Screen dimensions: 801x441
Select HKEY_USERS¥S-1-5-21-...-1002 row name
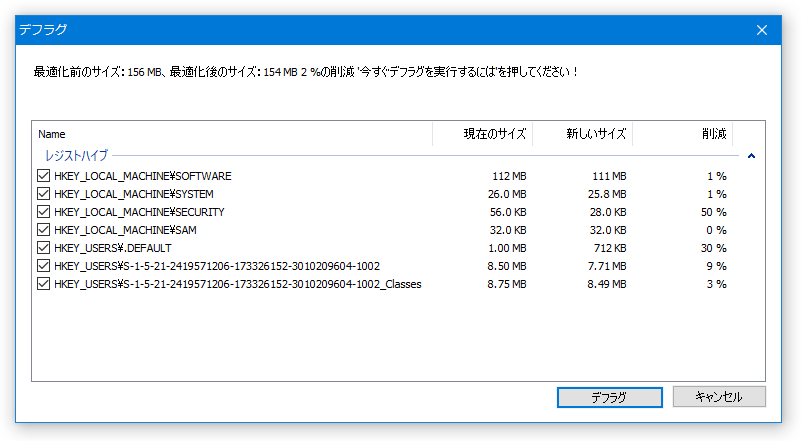pos(217,266)
